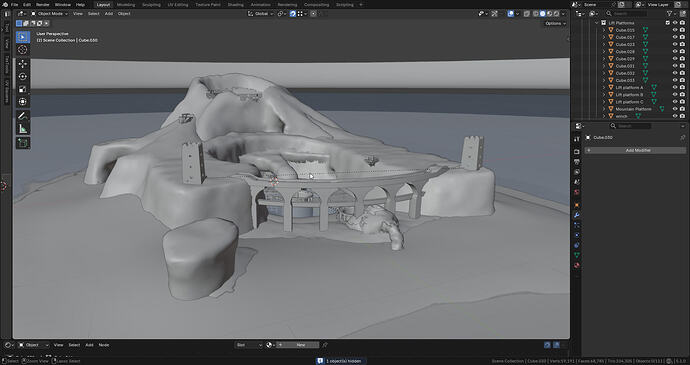Select the Select Box tool in toolbar
Screen dimensions: 690x365
(x=23, y=37)
